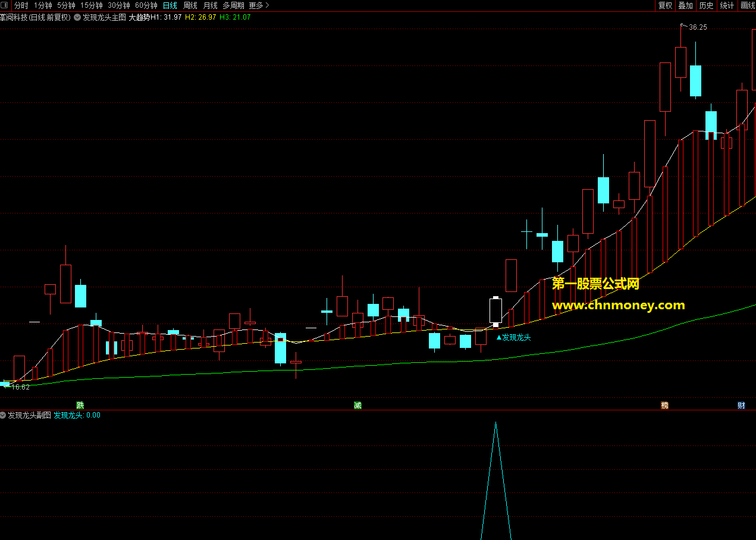Open the 多周期 multi-period view

[234, 5]
